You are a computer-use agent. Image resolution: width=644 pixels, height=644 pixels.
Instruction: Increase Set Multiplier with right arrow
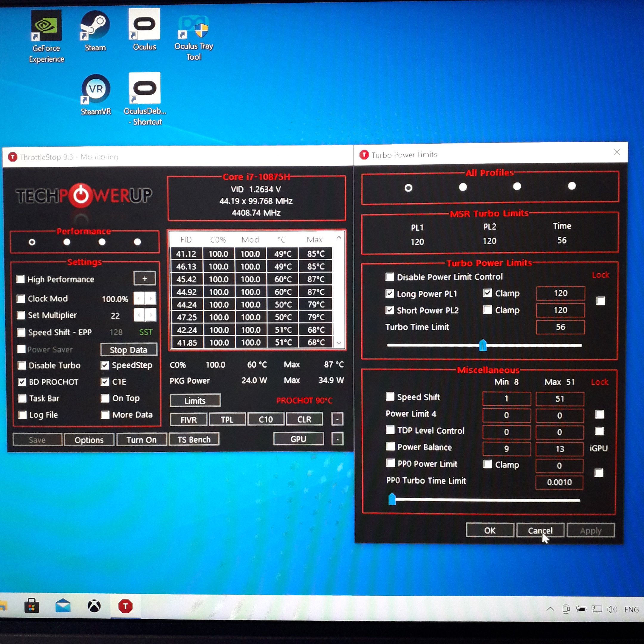151,315
